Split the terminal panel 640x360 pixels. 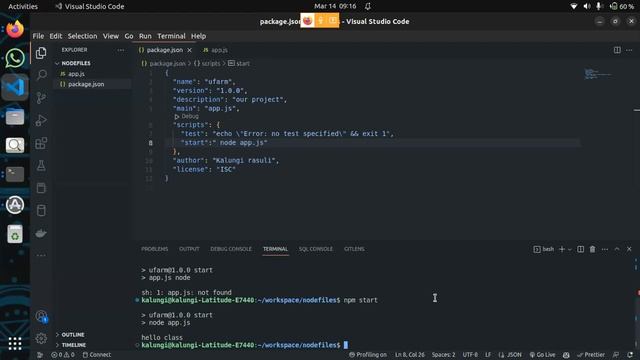tap(580, 249)
